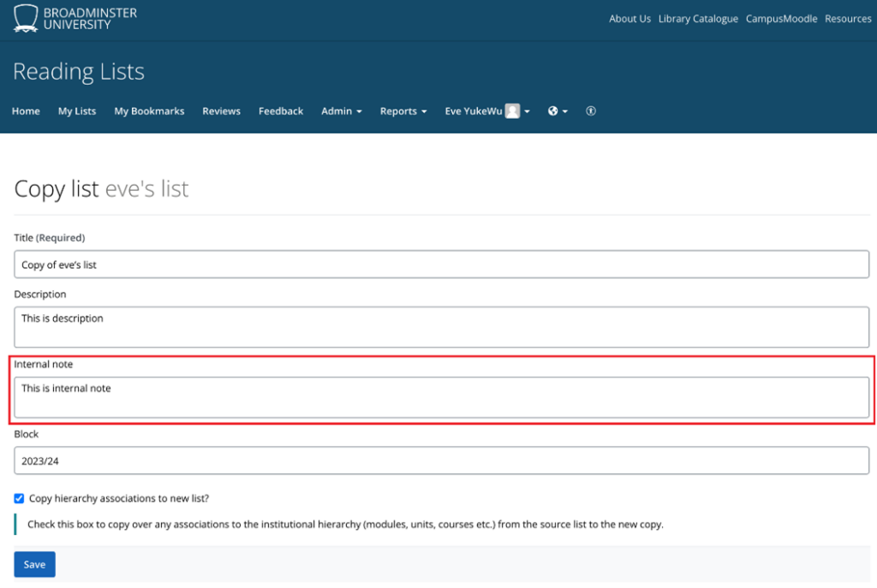The height and width of the screenshot is (588, 877).
Task: Uncheck Copy hierarchy associations to new list
Action: point(19,498)
